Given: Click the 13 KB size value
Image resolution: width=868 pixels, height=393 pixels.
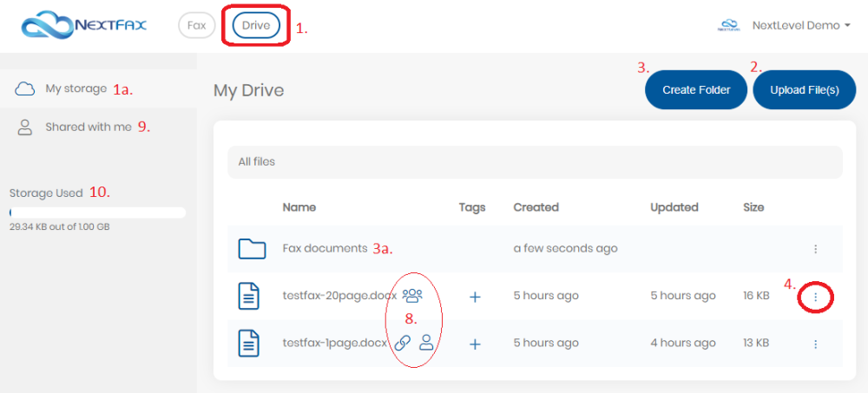Looking at the screenshot, I should click(x=756, y=344).
